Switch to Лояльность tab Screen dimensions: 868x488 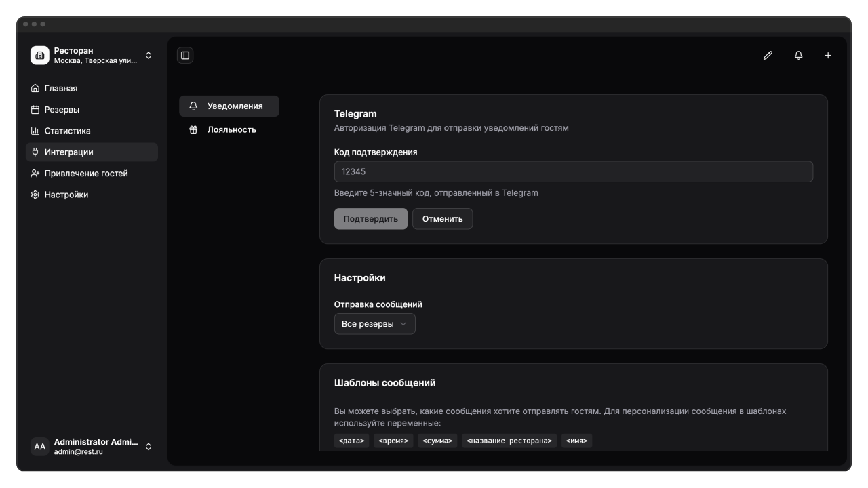(x=231, y=130)
